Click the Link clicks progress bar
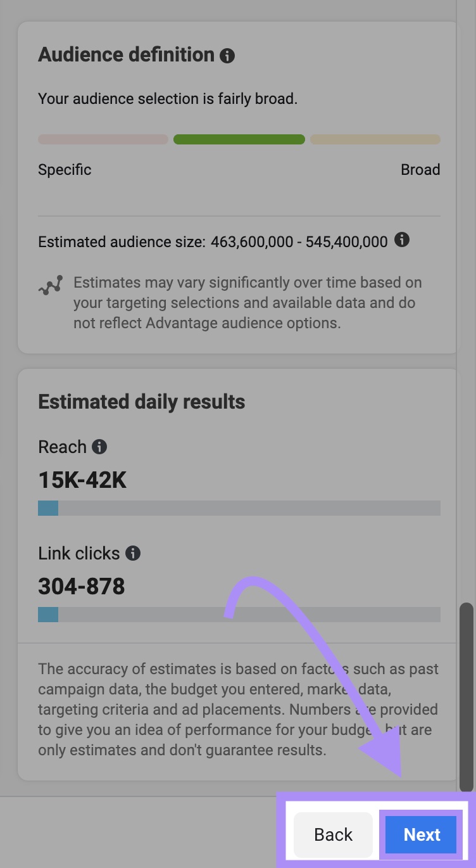Viewport: 476px width, 868px height. pyautogui.click(x=239, y=614)
